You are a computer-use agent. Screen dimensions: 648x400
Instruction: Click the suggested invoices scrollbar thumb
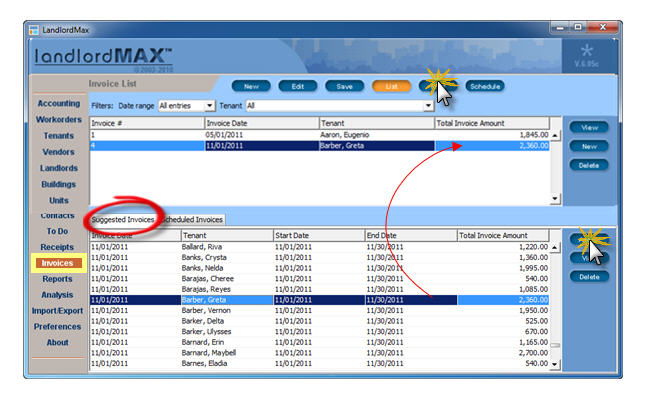(x=555, y=345)
